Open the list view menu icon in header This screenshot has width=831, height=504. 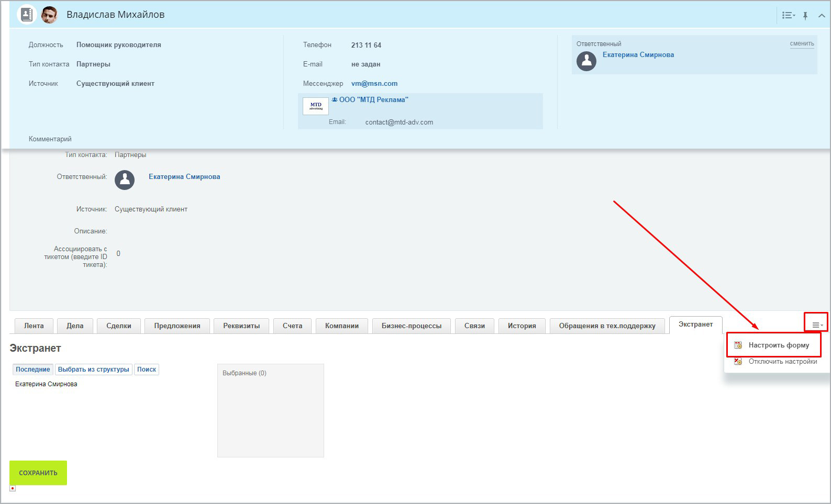point(788,16)
